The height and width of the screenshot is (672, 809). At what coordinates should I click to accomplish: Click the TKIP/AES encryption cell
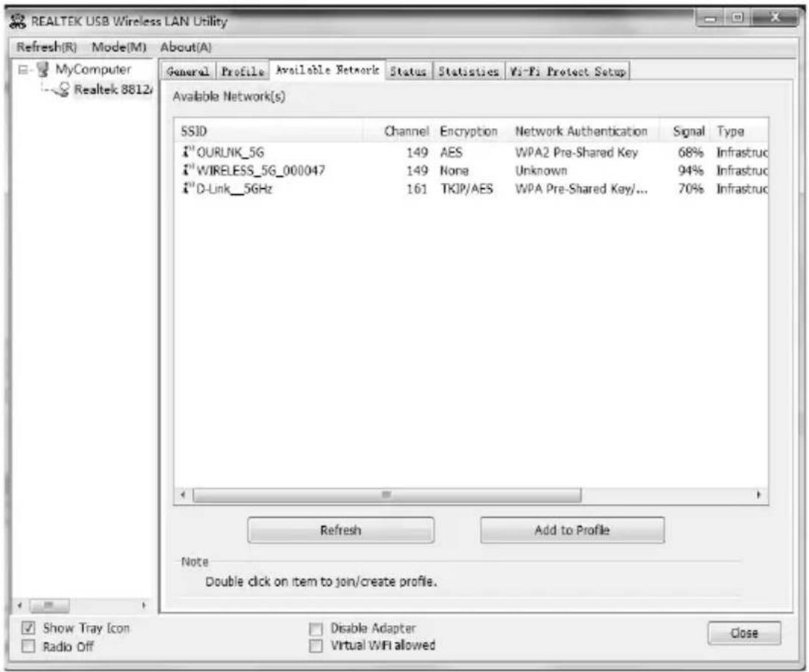pyautogui.click(x=467, y=189)
